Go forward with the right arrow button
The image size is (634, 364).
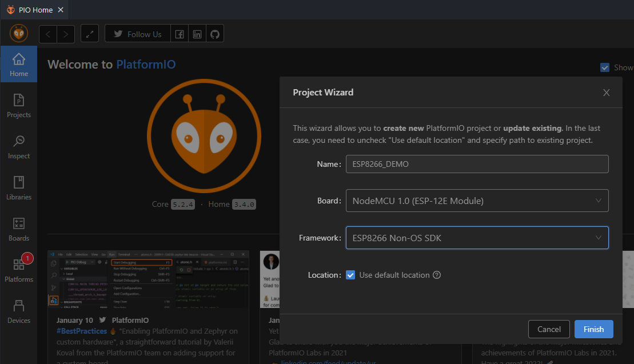click(66, 34)
